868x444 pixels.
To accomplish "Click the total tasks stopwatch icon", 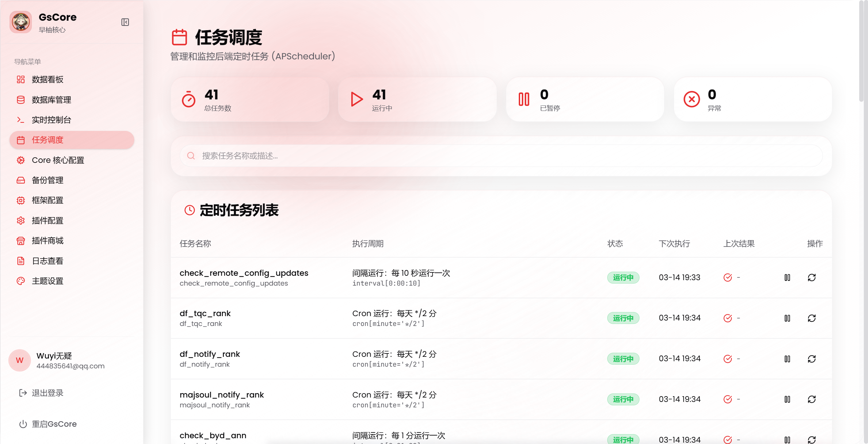I will 189,99.
